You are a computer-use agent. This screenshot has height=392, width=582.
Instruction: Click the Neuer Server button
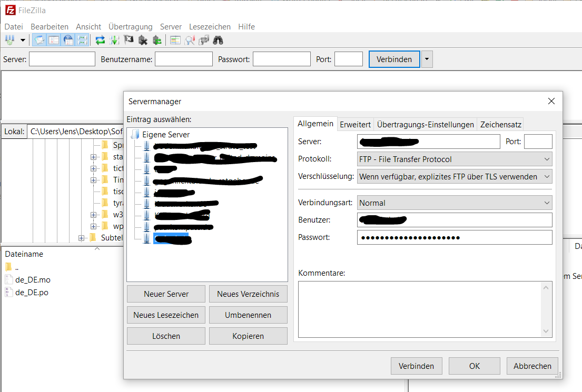coord(166,294)
